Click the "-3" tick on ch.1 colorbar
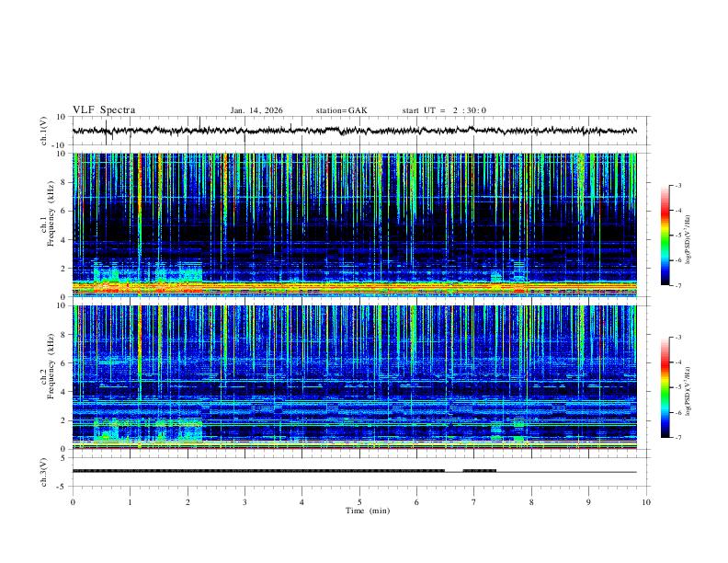The width and height of the screenshot is (728, 563). [677, 185]
